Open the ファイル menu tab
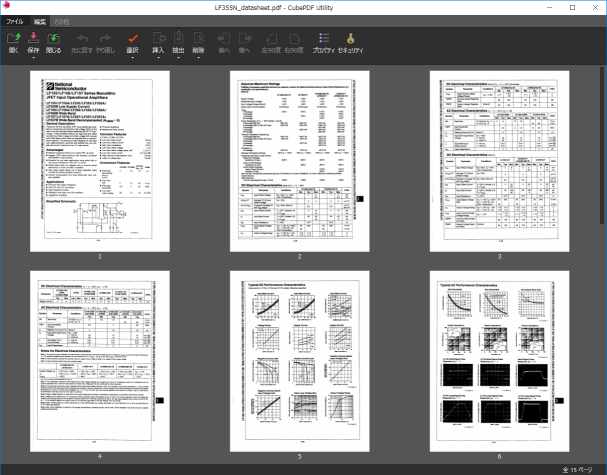Screen dimensions: 607x475 [x=15, y=20]
